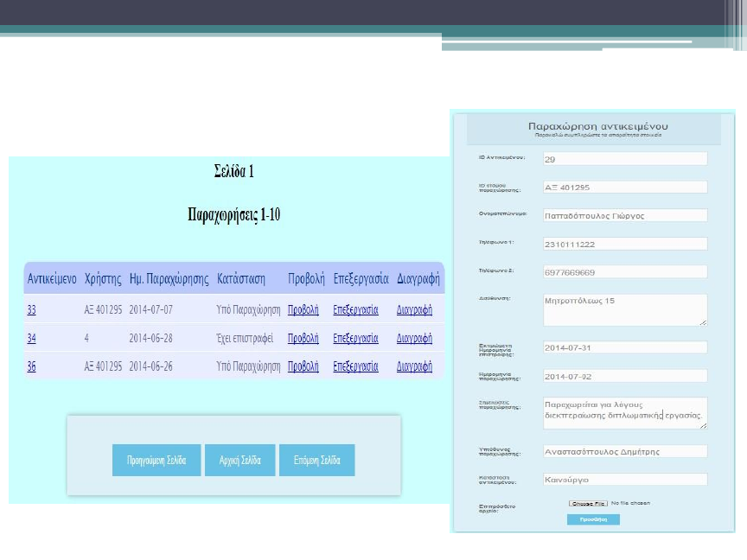Screen dimensions: 747x560
Task: Focus the ID Αντικειμένου field containing 29
Action: 624,159
